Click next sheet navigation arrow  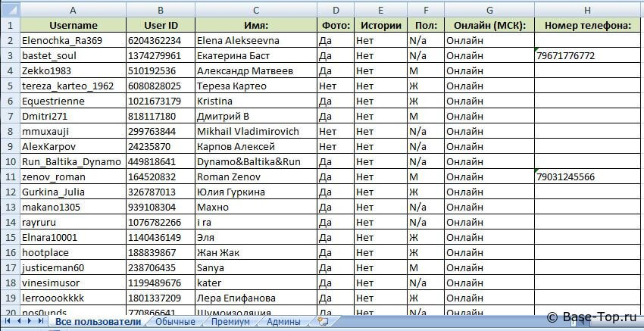30,322
